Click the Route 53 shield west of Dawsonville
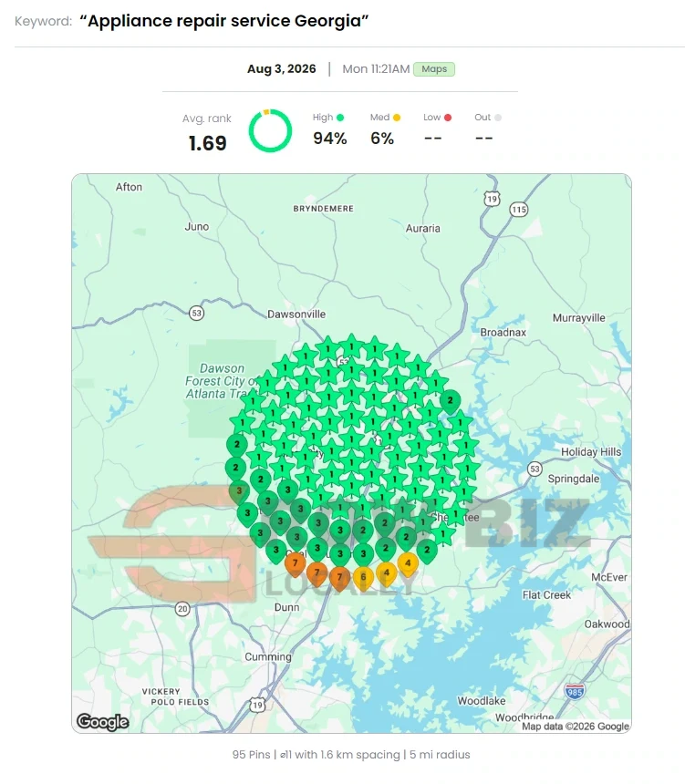685x784 pixels. (x=197, y=314)
